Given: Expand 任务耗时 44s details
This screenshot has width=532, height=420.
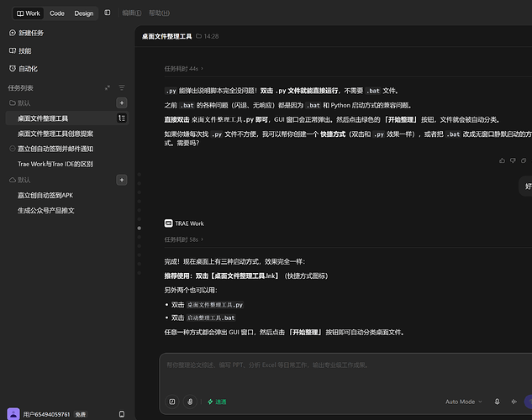Looking at the screenshot, I should [183, 69].
